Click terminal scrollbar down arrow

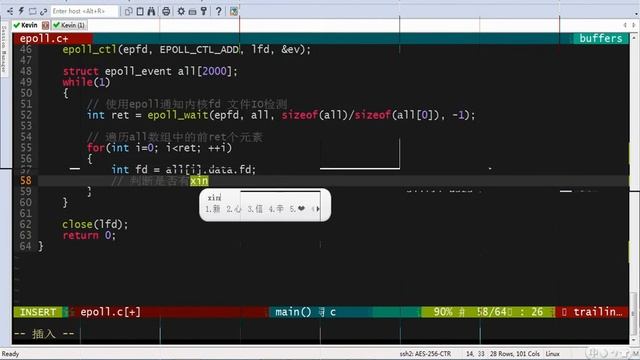(633, 340)
